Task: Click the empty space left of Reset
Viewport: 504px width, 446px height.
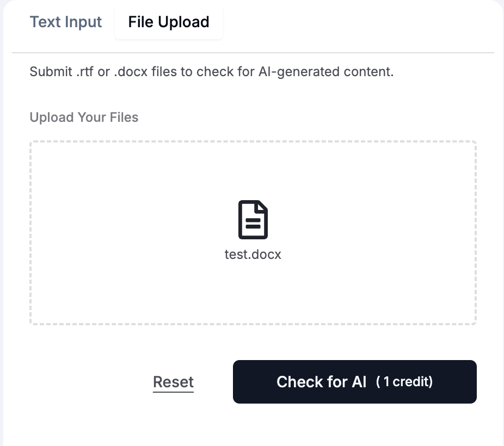Action: click(82, 382)
